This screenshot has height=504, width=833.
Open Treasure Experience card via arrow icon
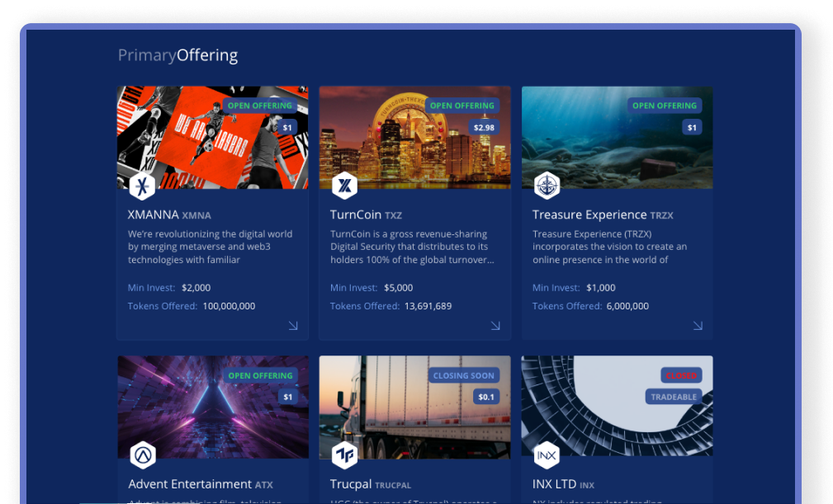click(698, 325)
